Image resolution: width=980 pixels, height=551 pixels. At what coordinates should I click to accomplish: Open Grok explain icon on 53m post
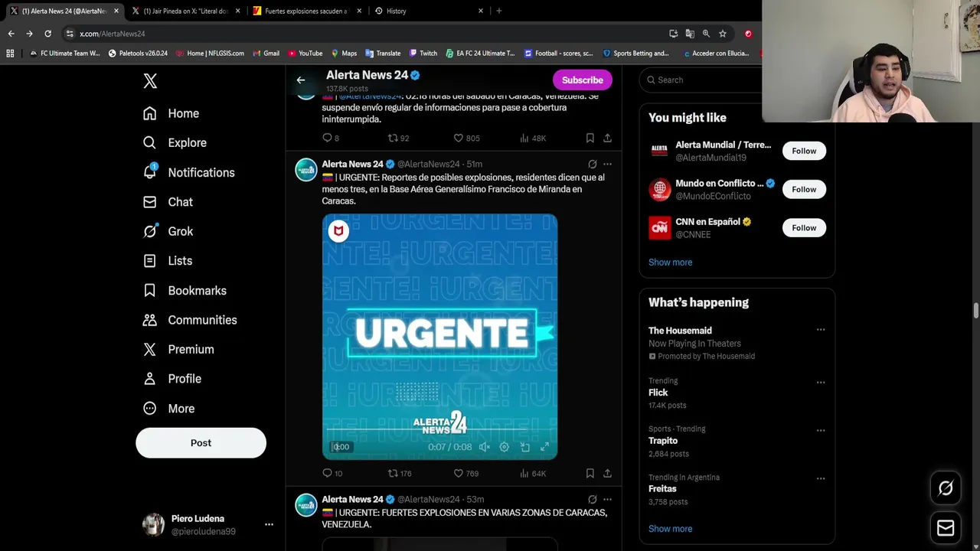(x=592, y=499)
